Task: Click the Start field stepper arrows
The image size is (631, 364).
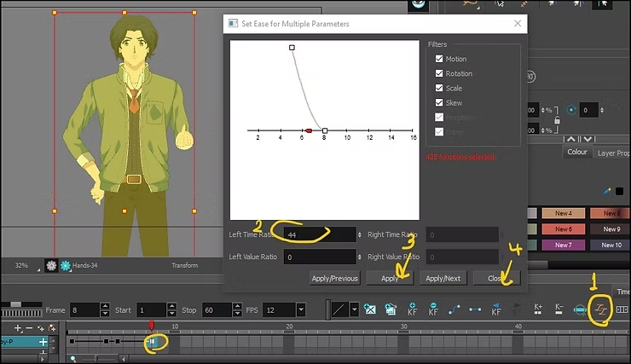Action: (171, 309)
